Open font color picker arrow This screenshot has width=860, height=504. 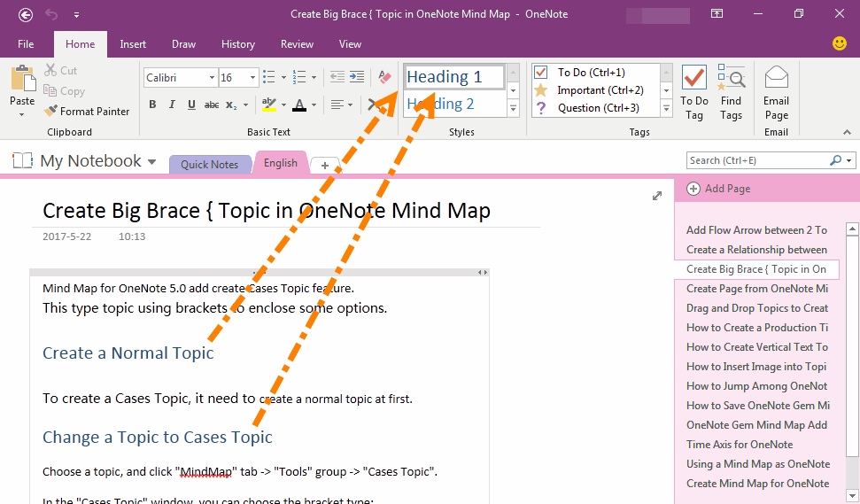314,105
